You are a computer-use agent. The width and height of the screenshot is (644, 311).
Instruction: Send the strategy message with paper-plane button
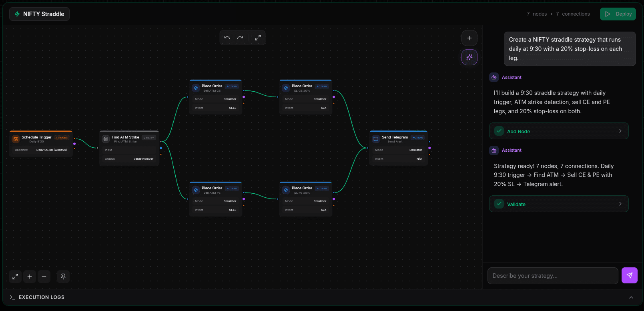(630, 275)
